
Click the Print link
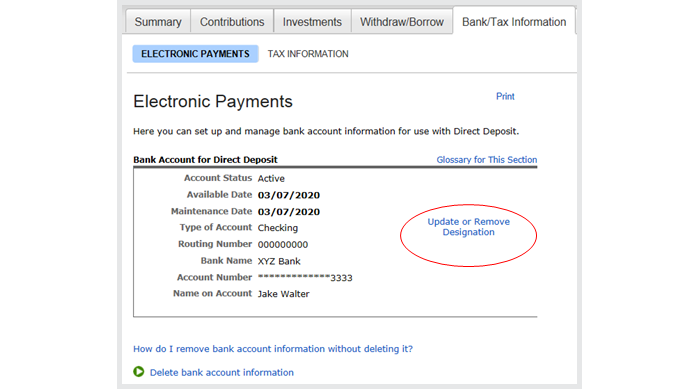click(x=505, y=96)
